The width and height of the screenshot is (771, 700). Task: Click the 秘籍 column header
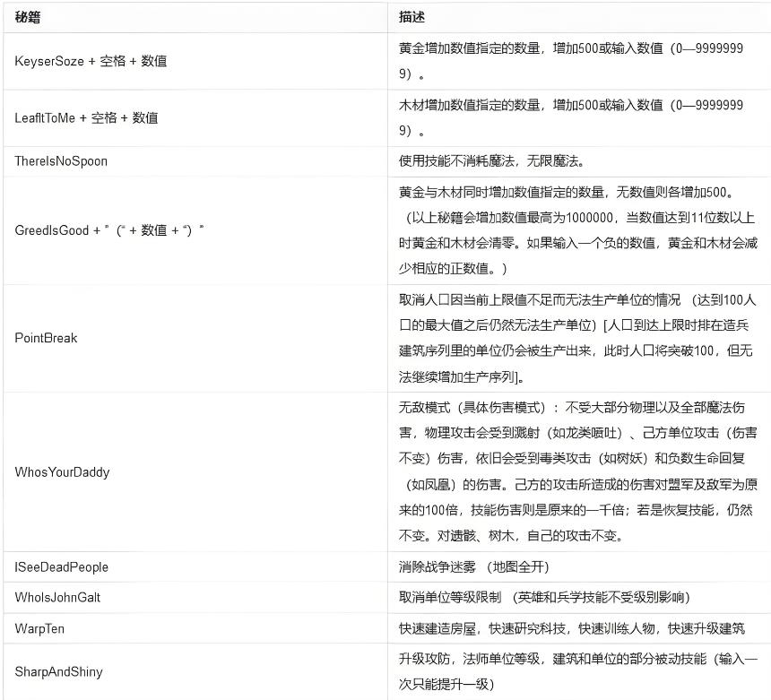click(x=28, y=17)
